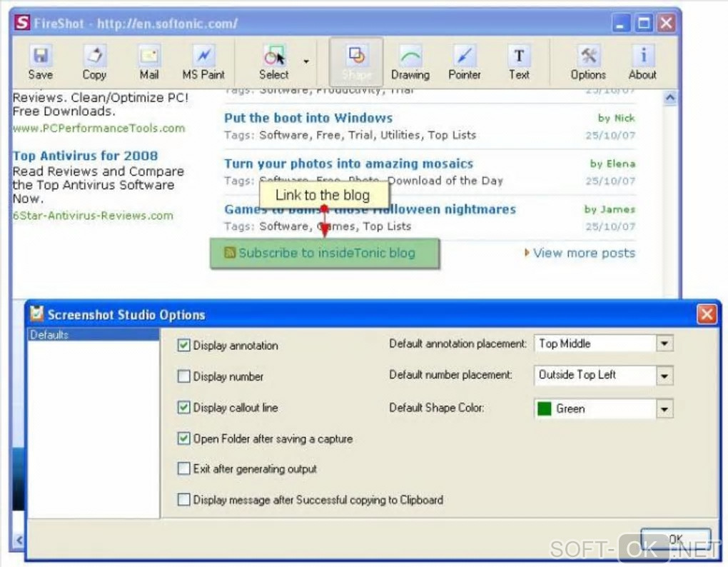728x567 pixels.
Task: Open capture in MS Paint
Action: point(203,63)
